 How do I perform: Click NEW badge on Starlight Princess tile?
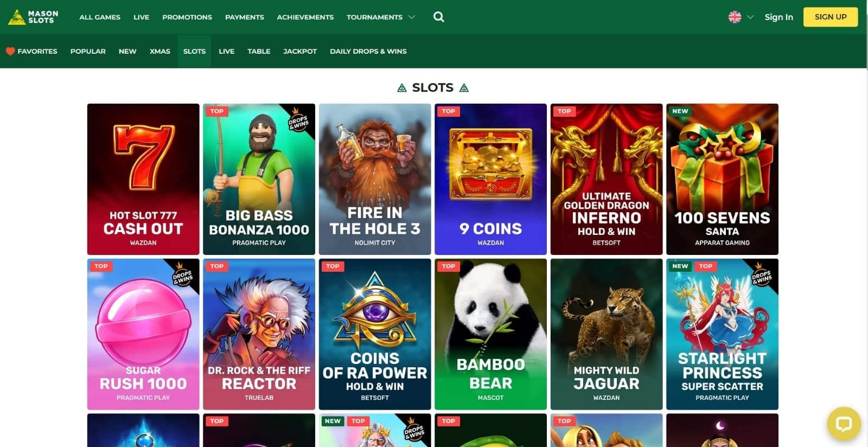pos(680,266)
